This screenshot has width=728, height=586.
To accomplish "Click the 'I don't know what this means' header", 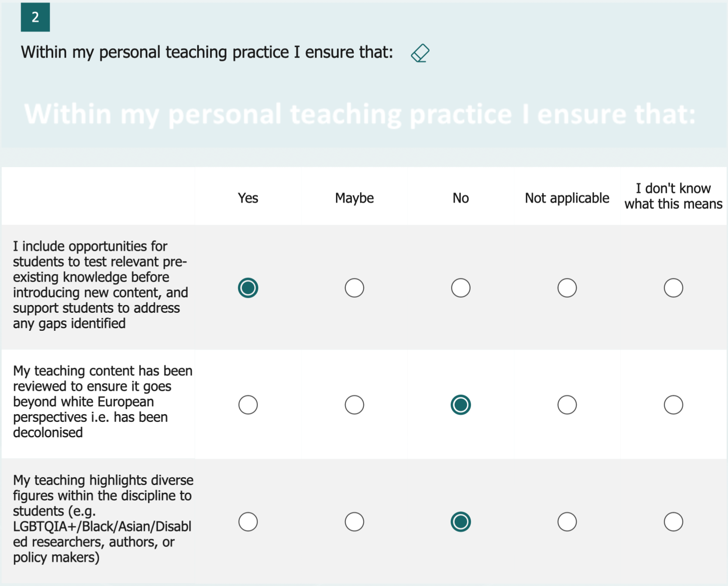I will 673,196.
